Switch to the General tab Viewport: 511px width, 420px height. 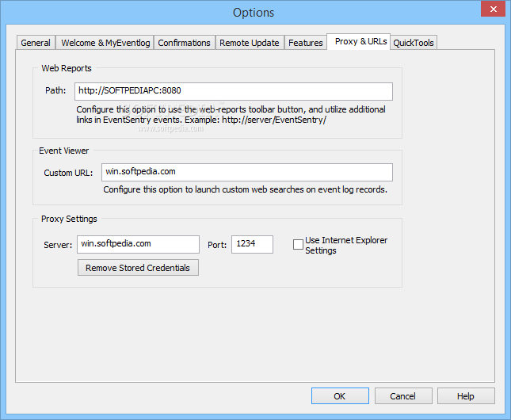[x=36, y=43]
